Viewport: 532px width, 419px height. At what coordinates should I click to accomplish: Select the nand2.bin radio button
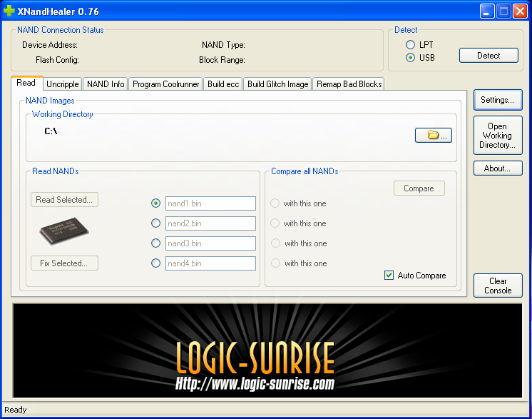point(155,223)
